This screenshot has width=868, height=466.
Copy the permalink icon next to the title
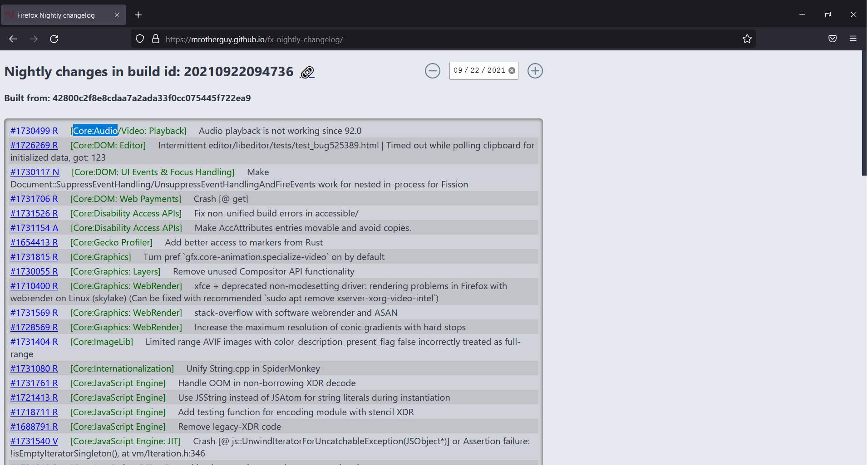point(307,72)
